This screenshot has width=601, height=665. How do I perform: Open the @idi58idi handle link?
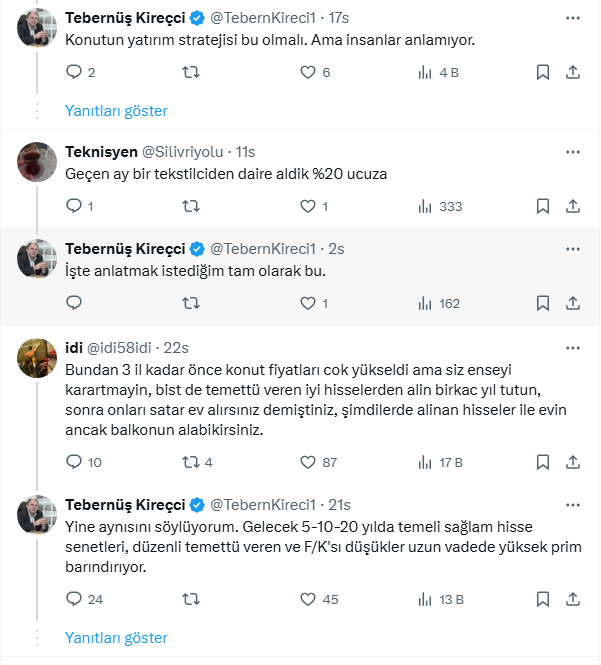point(123,346)
